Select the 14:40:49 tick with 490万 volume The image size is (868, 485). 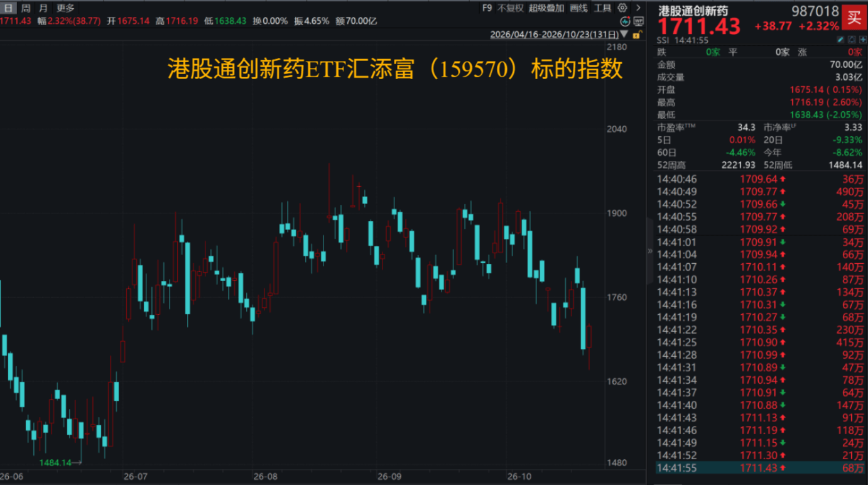(x=760, y=192)
